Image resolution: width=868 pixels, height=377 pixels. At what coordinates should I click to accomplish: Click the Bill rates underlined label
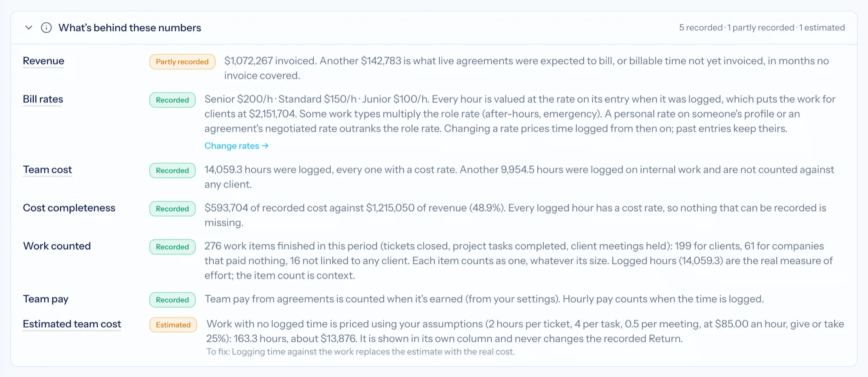pos(43,99)
